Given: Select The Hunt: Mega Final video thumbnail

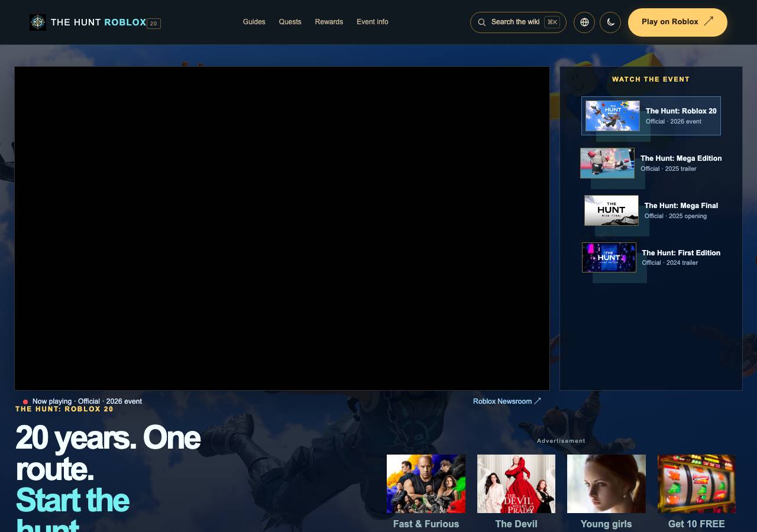Looking at the screenshot, I should tap(612, 210).
